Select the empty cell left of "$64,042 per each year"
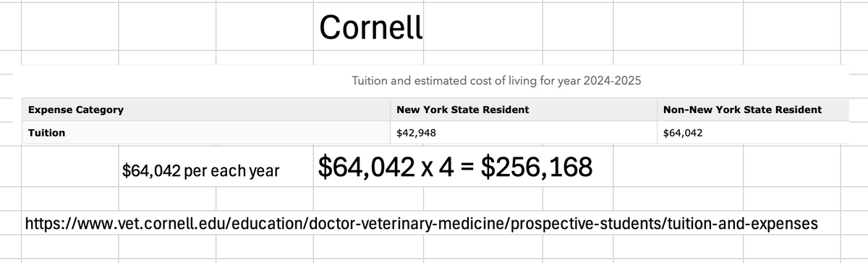 point(69,167)
